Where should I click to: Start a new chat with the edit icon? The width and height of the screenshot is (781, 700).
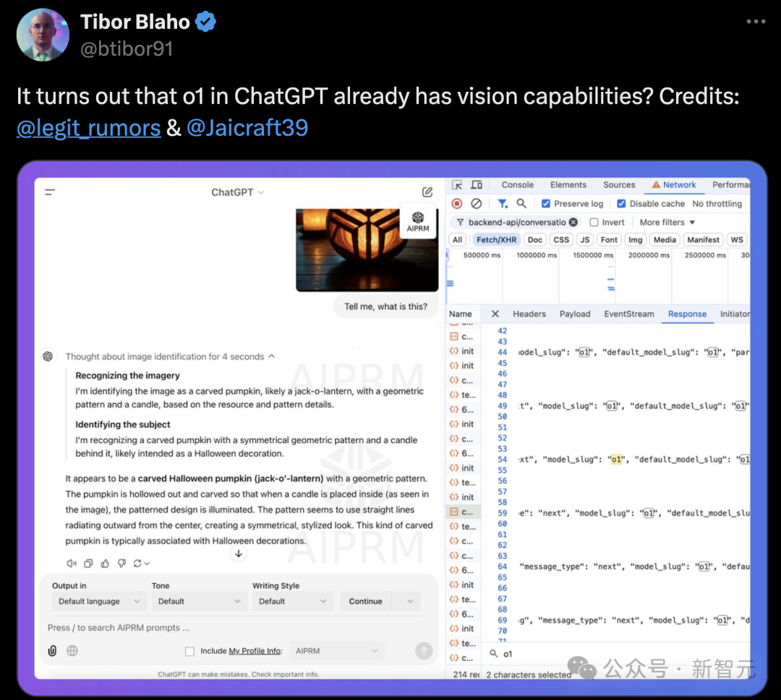pyautogui.click(x=427, y=192)
